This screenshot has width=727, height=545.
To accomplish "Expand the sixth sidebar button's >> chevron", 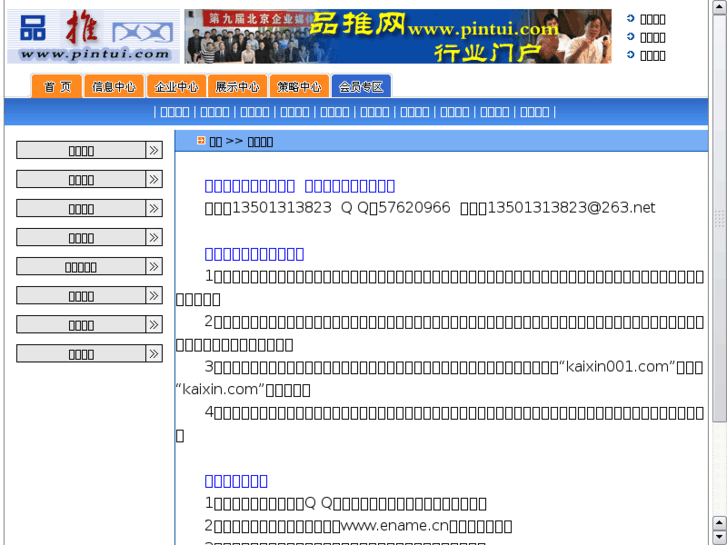I will (x=154, y=295).
